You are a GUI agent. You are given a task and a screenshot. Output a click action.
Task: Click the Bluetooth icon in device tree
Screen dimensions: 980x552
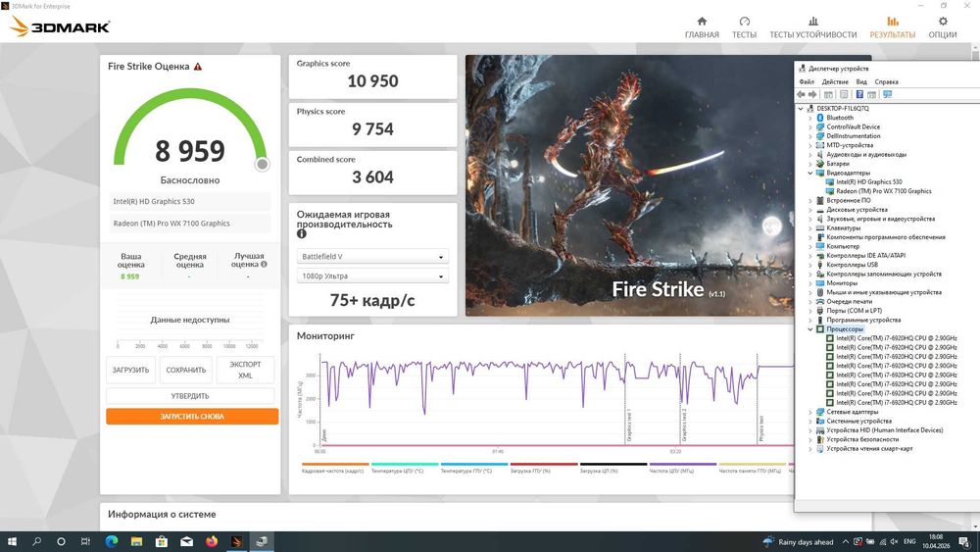pos(820,118)
